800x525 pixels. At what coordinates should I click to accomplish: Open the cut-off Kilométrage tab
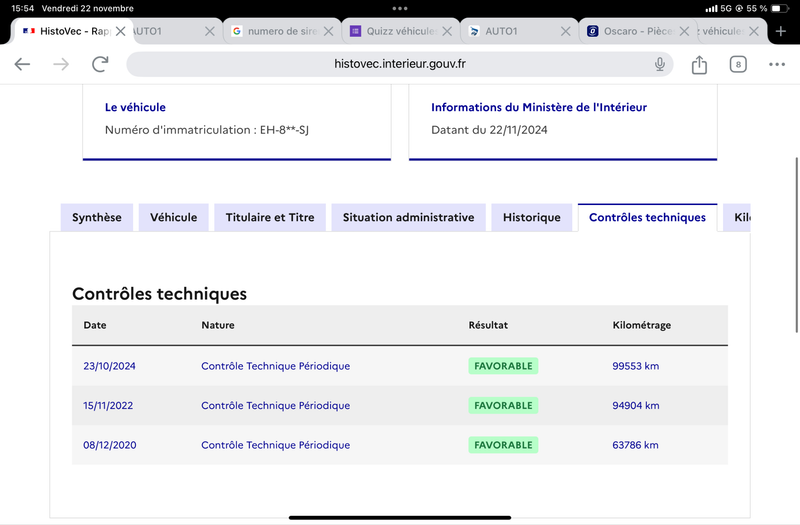click(737, 217)
